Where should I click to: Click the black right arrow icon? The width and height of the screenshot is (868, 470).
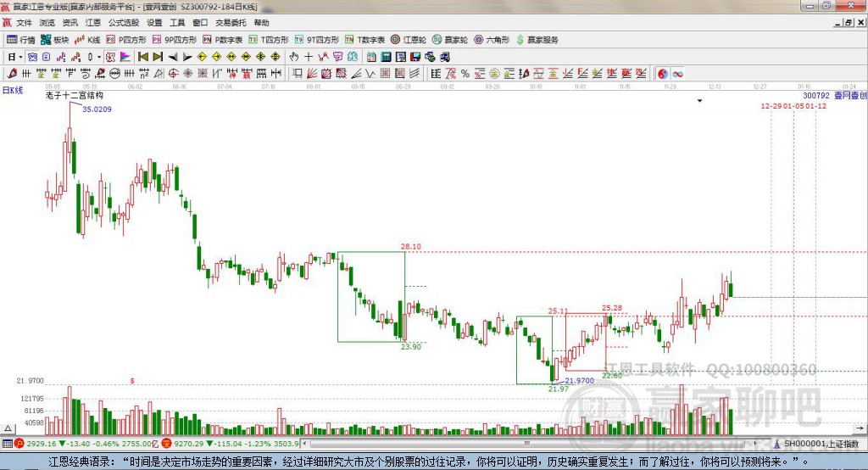tap(187, 57)
